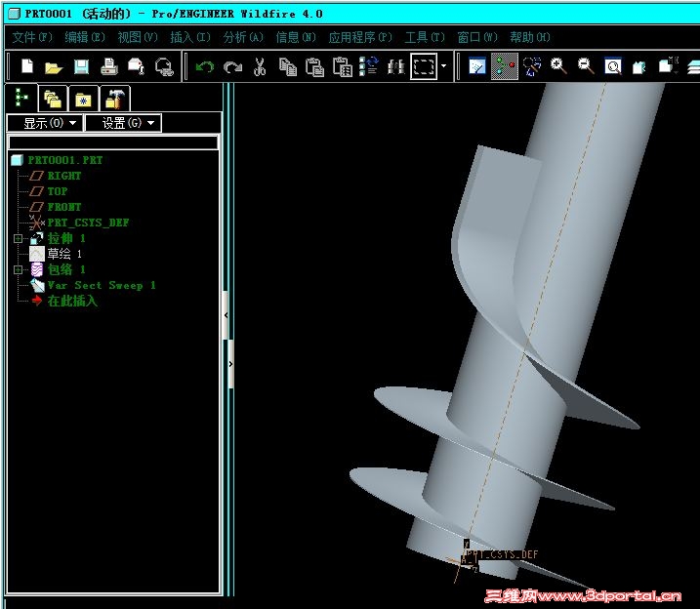This screenshot has width=700, height=609.
Task: Open the 信息(N) menu
Action: [296, 37]
